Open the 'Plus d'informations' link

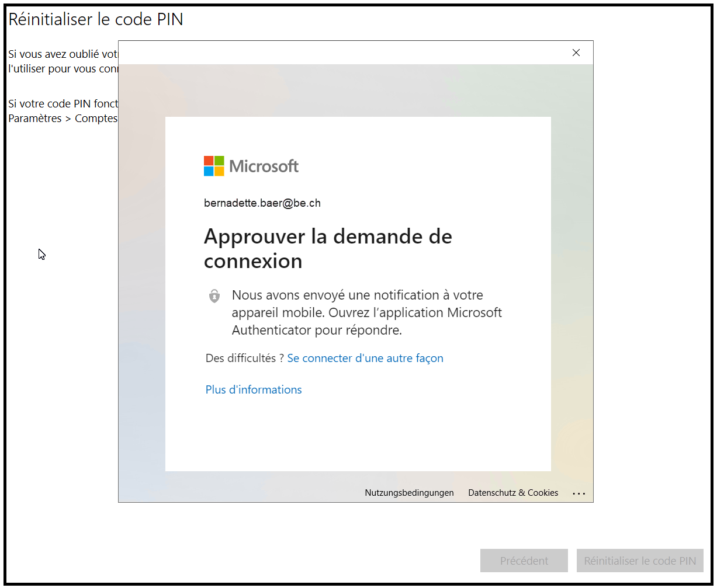pos(254,389)
